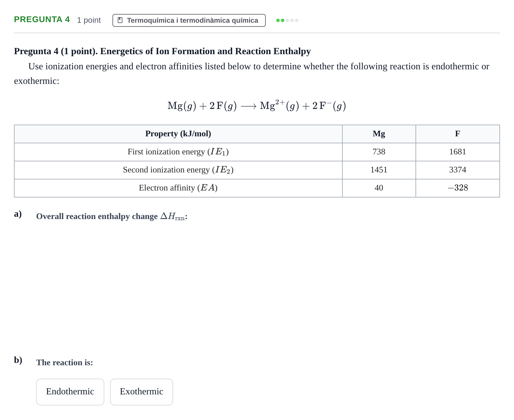
Task: Click the F column header
Action: [x=457, y=134]
